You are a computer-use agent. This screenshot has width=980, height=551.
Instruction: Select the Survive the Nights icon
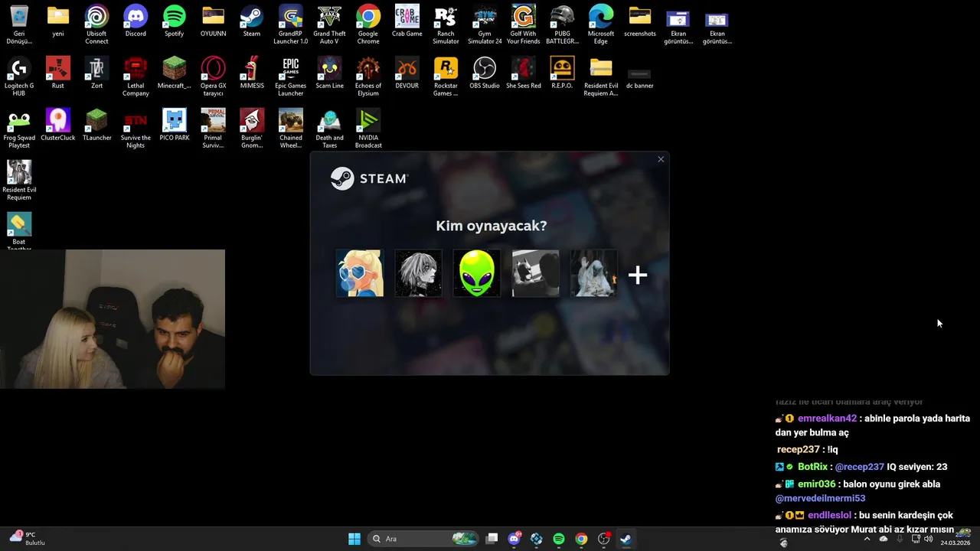pyautogui.click(x=136, y=129)
